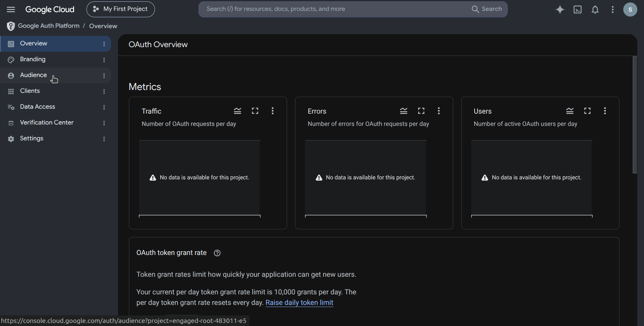Click the Branding palette icon

11,60
